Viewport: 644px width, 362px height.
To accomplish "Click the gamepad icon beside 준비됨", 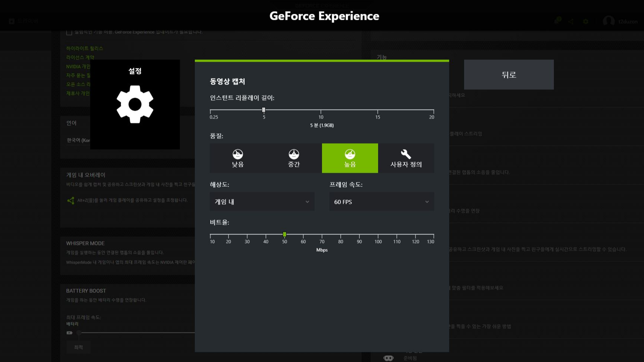I will pyautogui.click(x=389, y=358).
